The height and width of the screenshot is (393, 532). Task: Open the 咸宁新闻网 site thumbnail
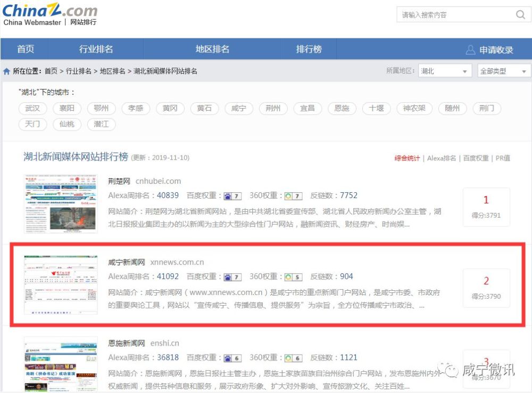pyautogui.click(x=61, y=285)
